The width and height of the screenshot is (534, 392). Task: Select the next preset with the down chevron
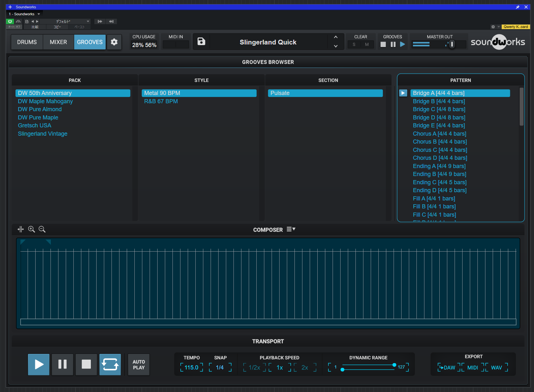336,46
